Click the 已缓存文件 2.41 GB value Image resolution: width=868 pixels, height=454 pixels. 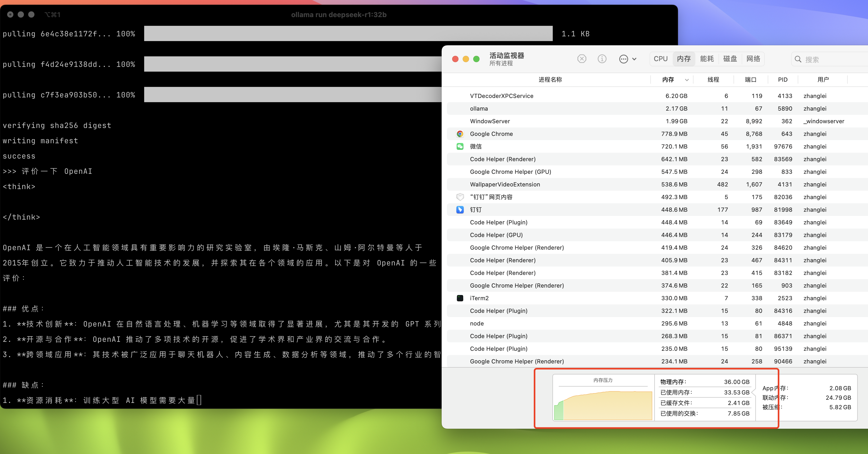click(738, 403)
